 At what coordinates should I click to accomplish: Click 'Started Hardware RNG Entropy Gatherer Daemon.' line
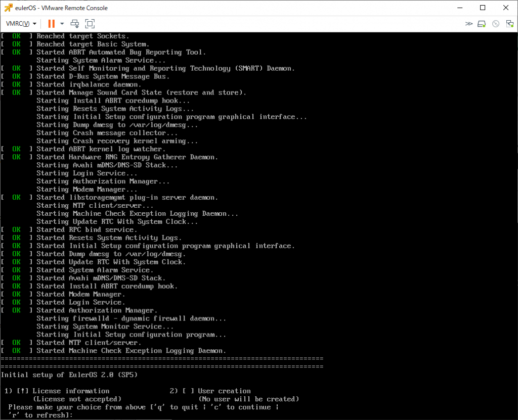click(x=127, y=157)
